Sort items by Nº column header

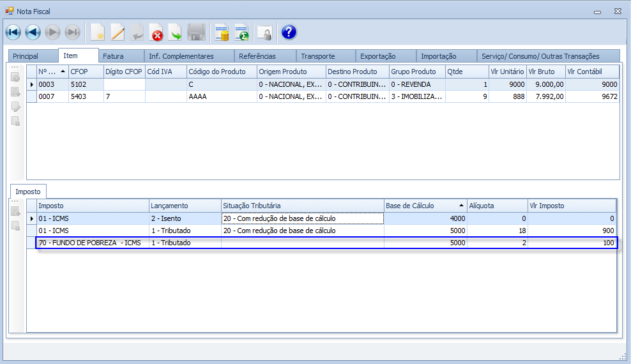click(51, 72)
